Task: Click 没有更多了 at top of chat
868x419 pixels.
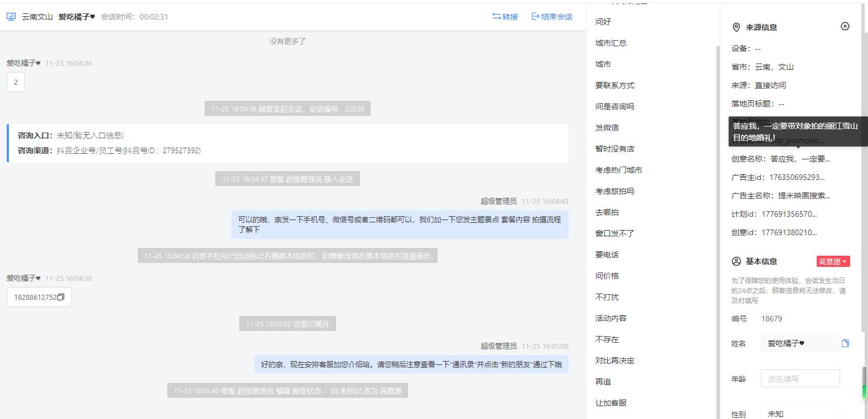Action: 288,41
